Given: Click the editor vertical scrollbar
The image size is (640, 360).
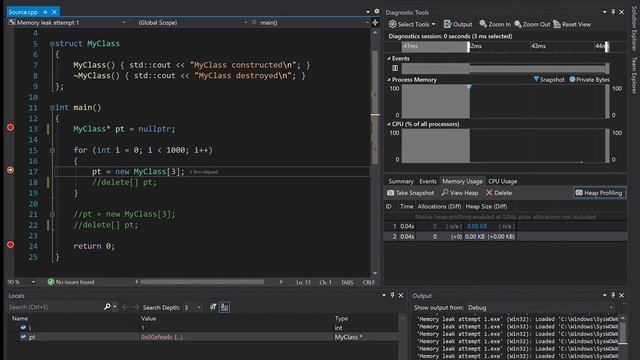Looking at the screenshot, I should (375, 106).
